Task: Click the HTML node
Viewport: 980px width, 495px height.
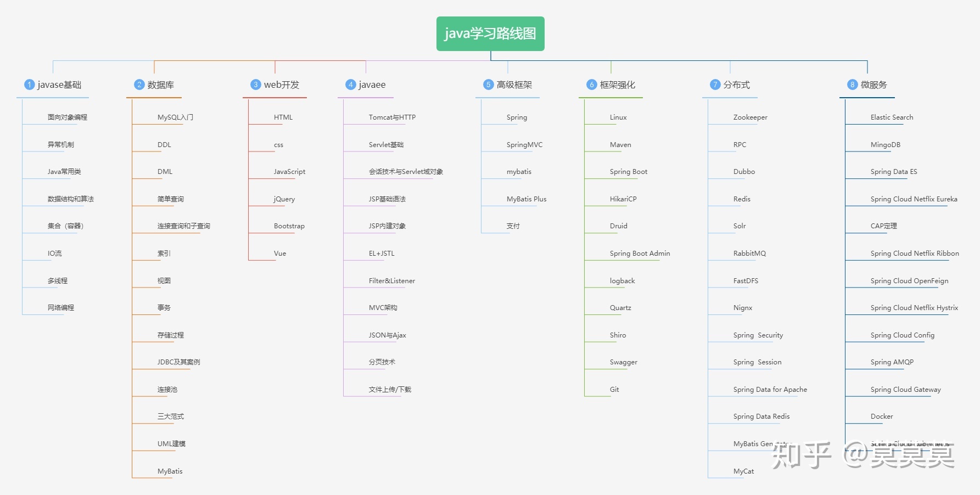Action: pyautogui.click(x=283, y=117)
